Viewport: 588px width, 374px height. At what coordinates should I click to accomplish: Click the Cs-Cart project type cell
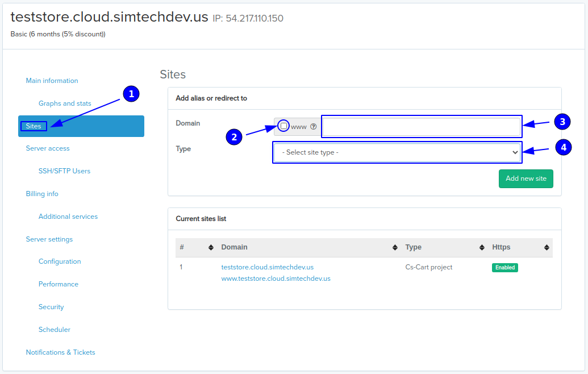(x=428, y=267)
